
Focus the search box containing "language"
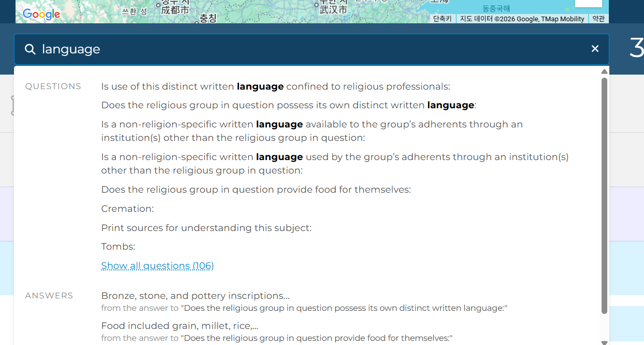[310, 49]
